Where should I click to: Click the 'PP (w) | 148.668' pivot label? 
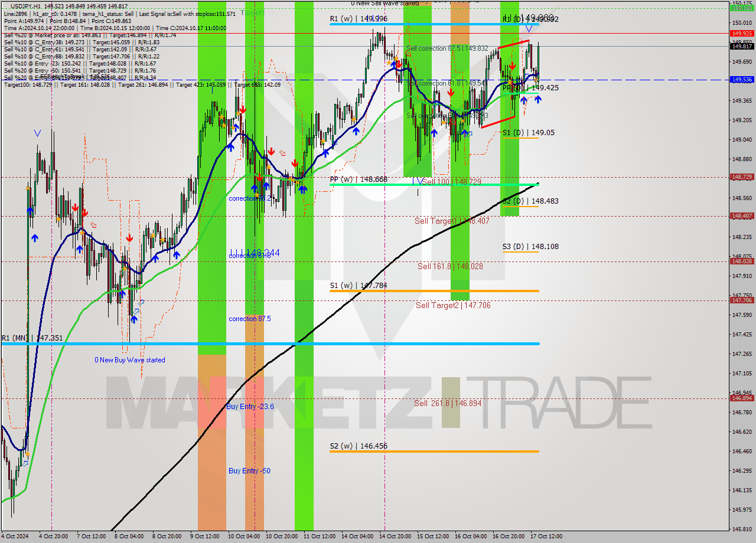click(x=359, y=179)
